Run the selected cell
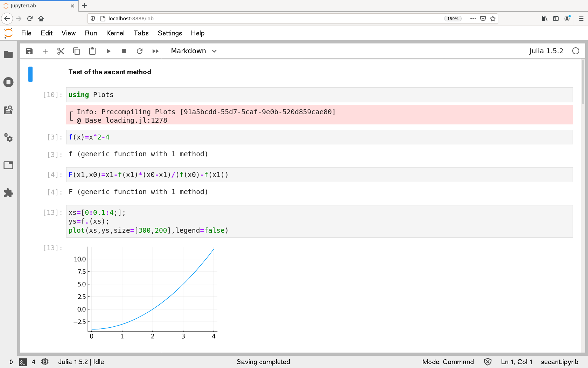 [108, 51]
